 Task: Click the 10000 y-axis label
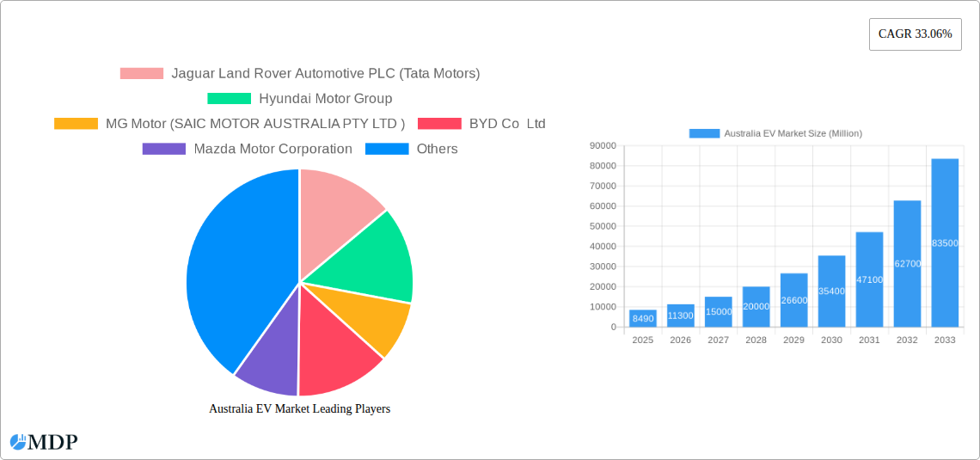coord(603,307)
